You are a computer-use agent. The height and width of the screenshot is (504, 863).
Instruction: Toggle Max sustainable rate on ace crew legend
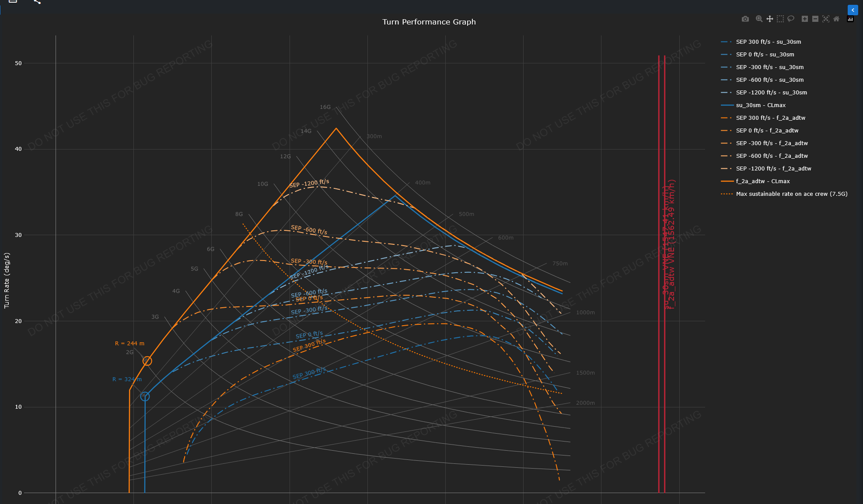(x=791, y=194)
